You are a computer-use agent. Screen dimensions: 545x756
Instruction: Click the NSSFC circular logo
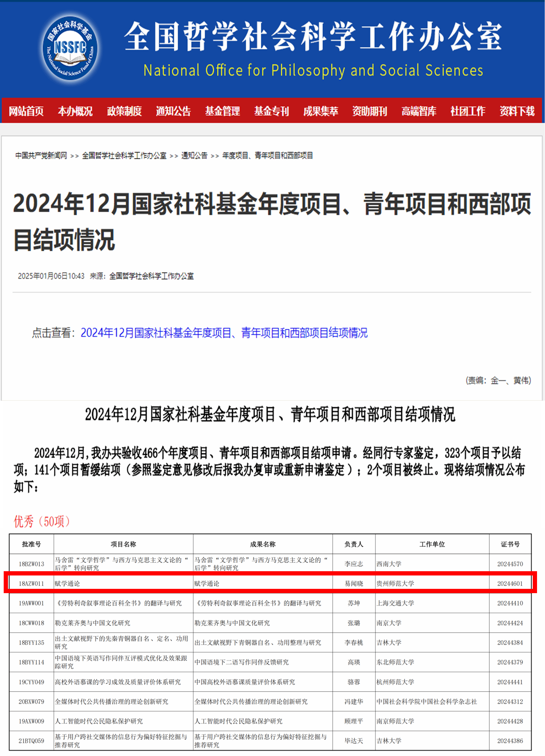point(70,48)
